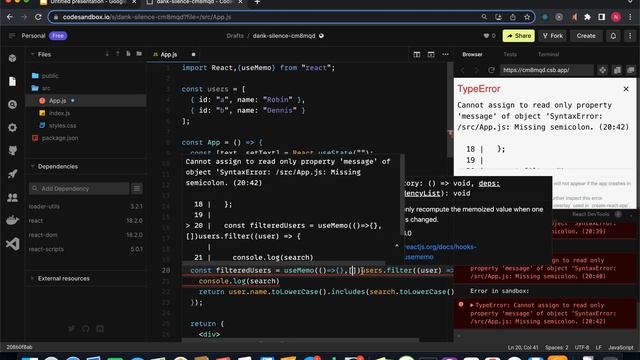Click the new folder icon in Files
Viewport: 640px width, 360px height.
[x=139, y=54]
